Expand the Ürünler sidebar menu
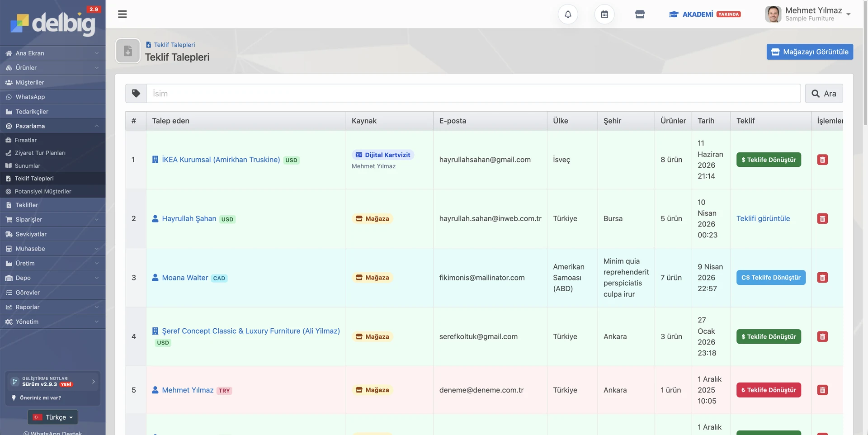Viewport: 868px width, 435px height. [52, 67]
